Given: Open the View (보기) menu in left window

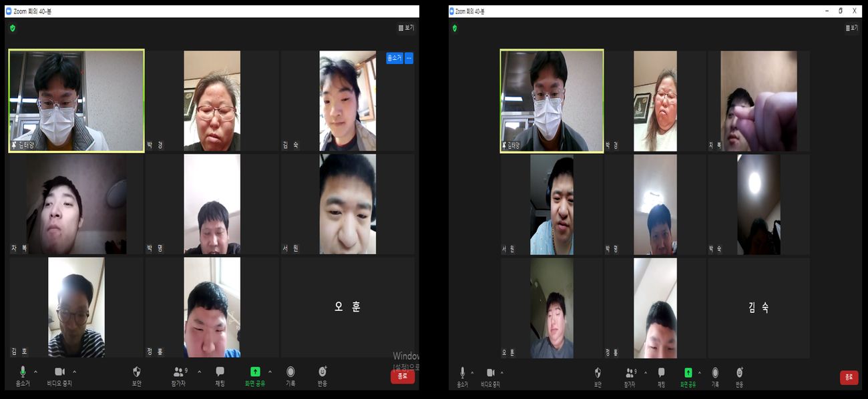Looking at the screenshot, I should tap(406, 28).
